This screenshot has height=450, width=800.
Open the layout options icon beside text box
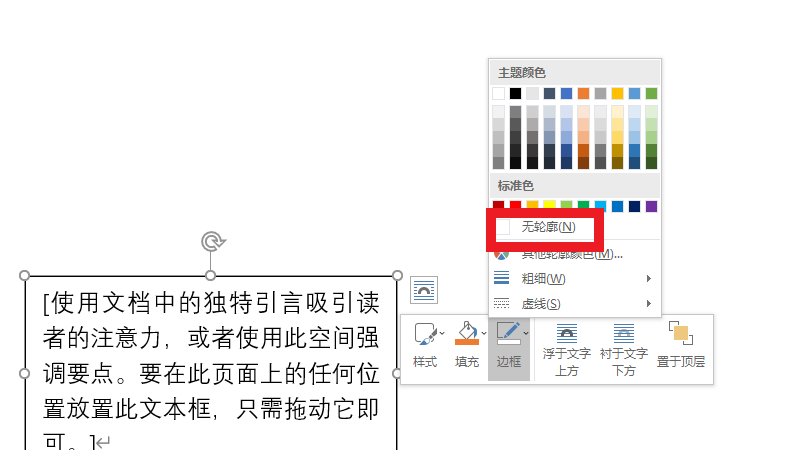(x=423, y=290)
